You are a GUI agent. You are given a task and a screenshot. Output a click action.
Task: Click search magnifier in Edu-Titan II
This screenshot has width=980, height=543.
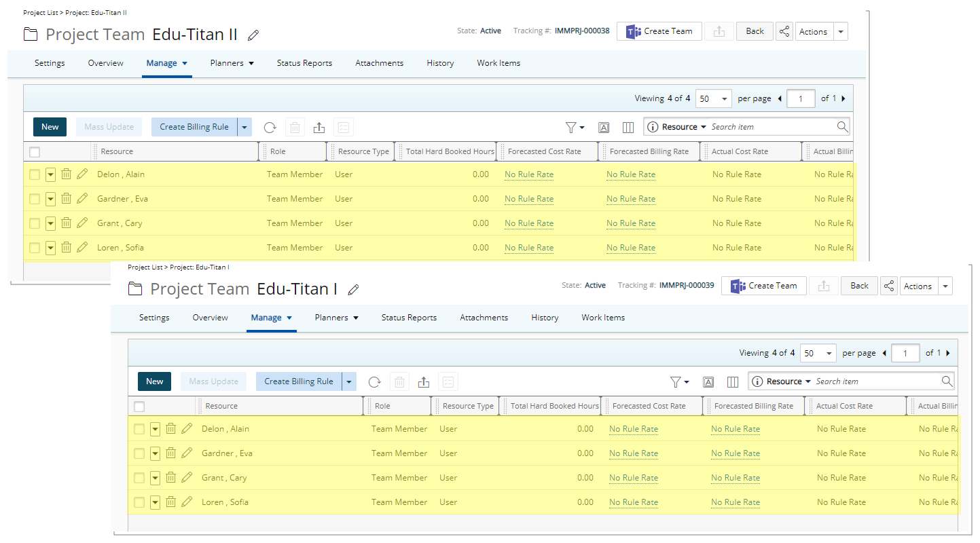click(x=842, y=127)
